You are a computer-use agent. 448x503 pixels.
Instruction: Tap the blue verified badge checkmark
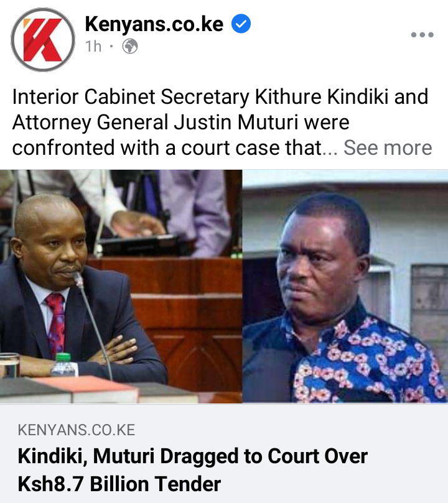pyautogui.click(x=241, y=24)
